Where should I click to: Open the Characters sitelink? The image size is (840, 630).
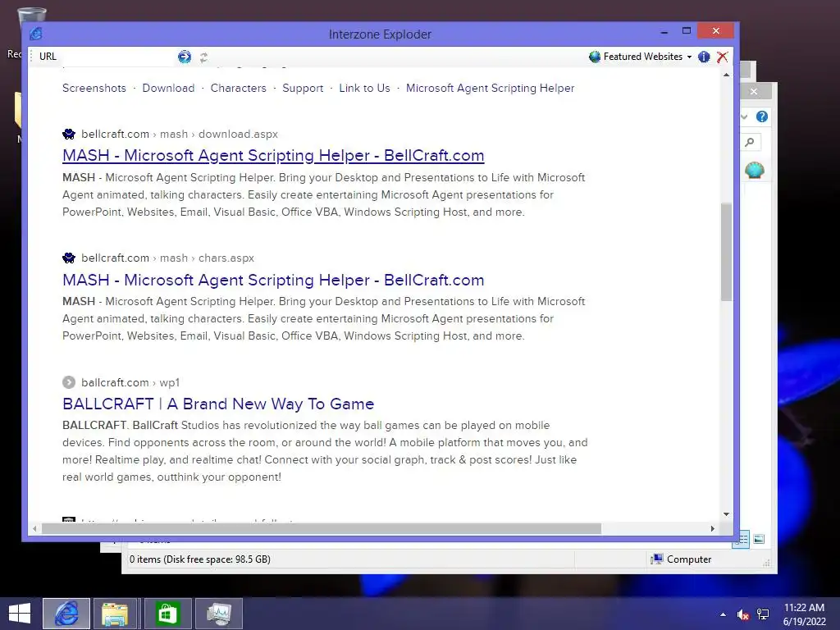coord(239,88)
